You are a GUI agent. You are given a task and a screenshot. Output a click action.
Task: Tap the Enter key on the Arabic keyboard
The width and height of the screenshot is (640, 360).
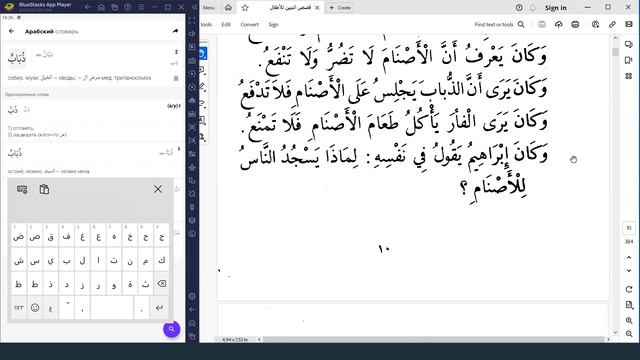(160, 307)
